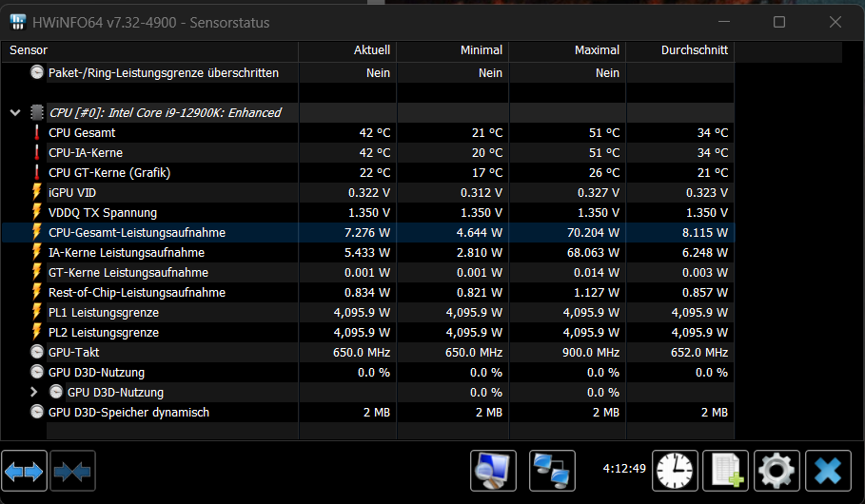This screenshot has height=504, width=865.
Task: Click the thermometer icon beside CPU GT-Kerne (Grafik)
Action: (x=37, y=172)
